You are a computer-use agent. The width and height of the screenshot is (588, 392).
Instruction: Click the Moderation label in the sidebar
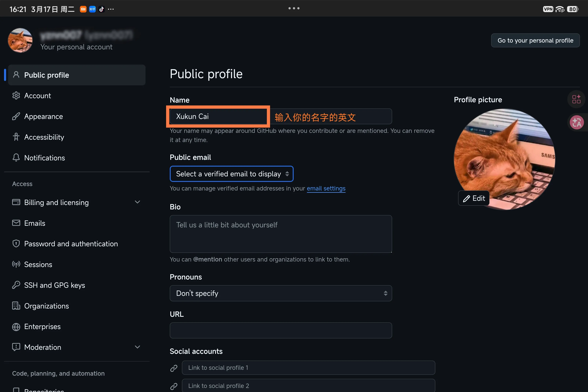tap(43, 347)
